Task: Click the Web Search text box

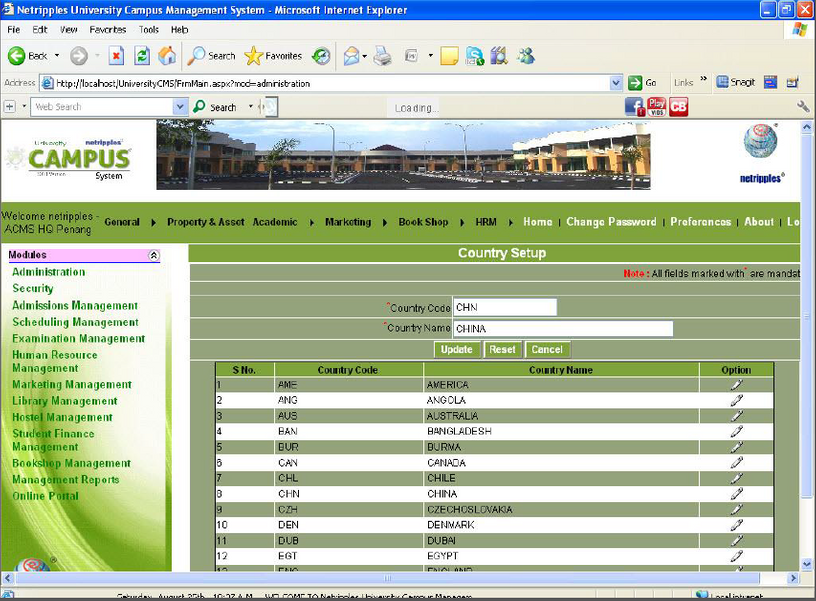Action: coord(102,107)
